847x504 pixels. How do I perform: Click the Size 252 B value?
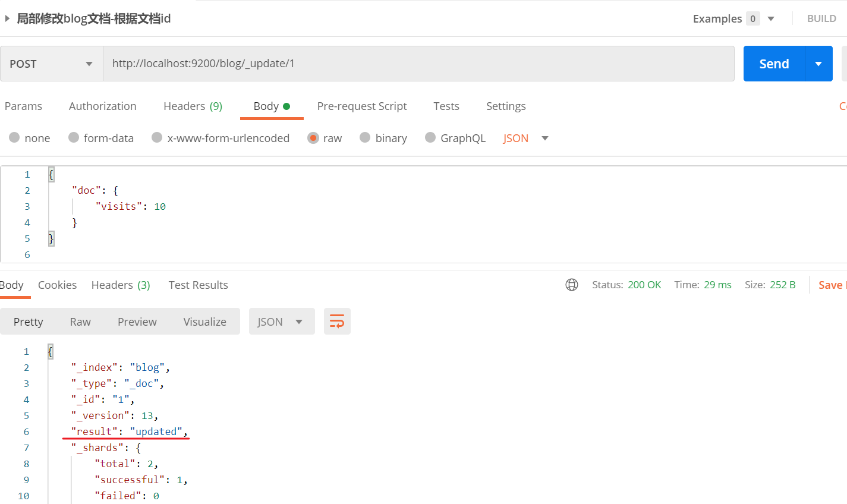coord(782,285)
